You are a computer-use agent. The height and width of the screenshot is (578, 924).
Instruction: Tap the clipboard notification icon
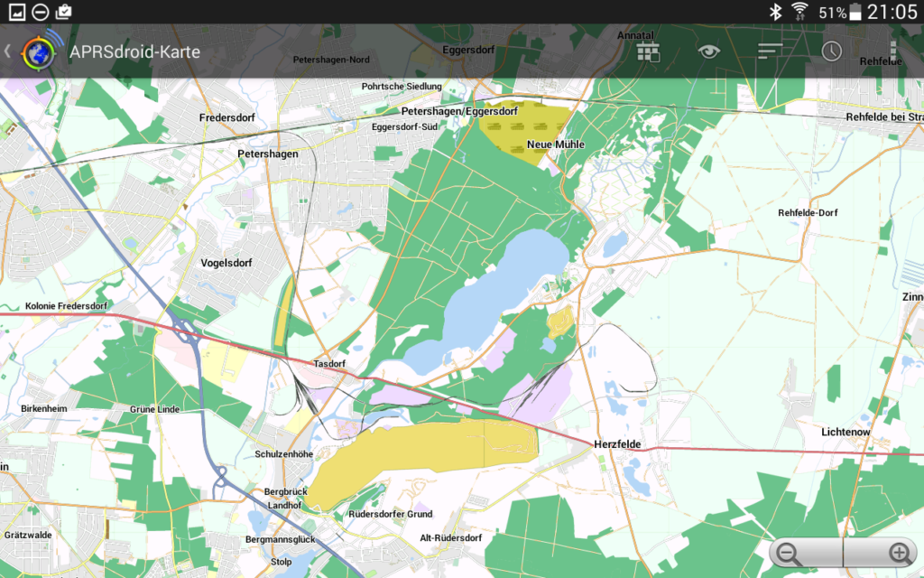click(x=63, y=11)
